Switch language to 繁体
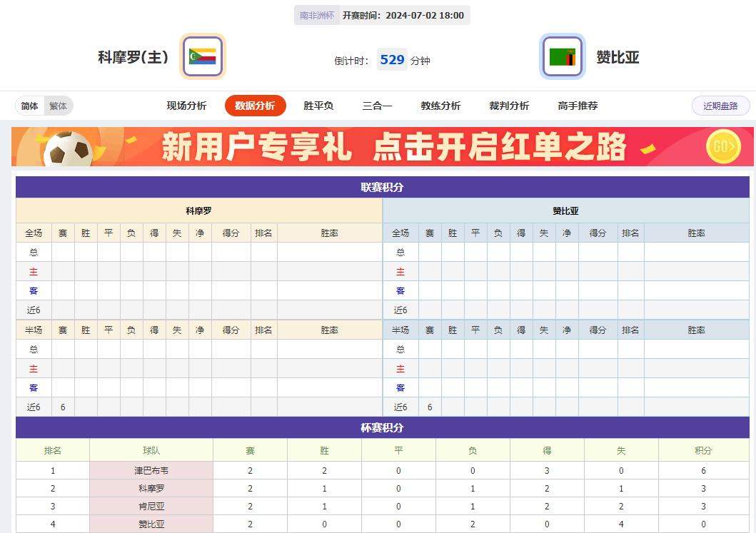The width and height of the screenshot is (756, 533). 58,105
